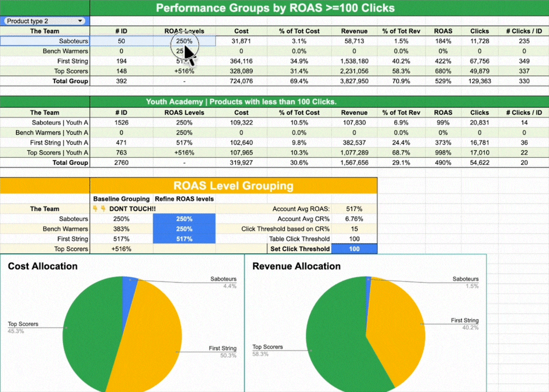
Task: Click the blue Set Click Threshold value cell
Action: [x=354, y=249]
